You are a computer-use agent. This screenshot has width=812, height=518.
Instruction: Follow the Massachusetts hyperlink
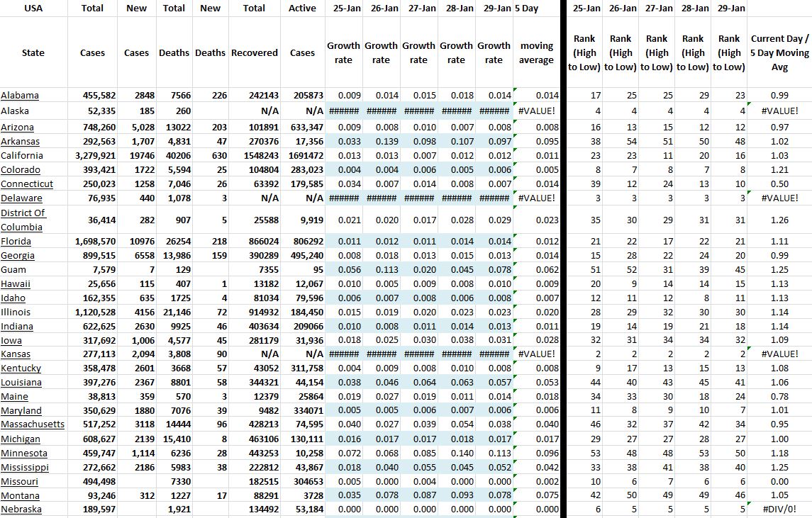pos(33,424)
